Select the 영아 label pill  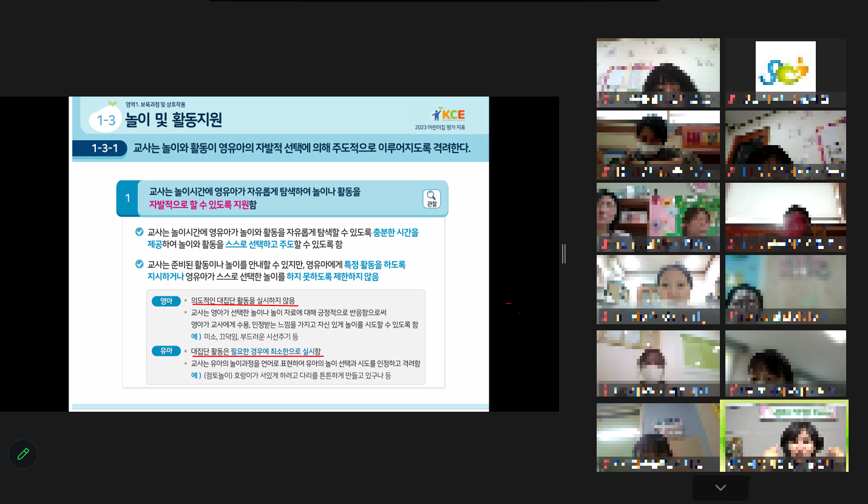(x=166, y=301)
